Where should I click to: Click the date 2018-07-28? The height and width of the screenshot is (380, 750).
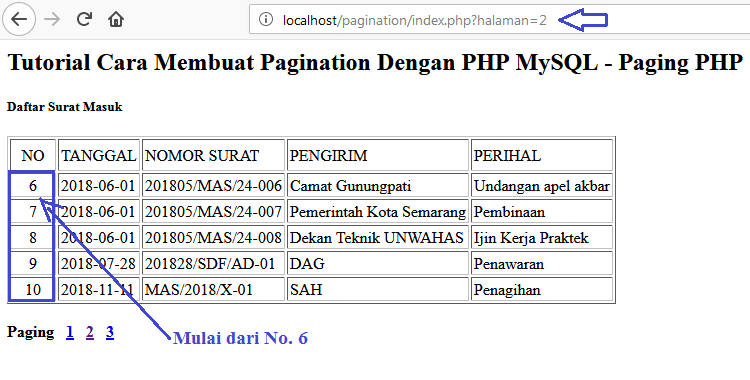pyautogui.click(x=99, y=264)
